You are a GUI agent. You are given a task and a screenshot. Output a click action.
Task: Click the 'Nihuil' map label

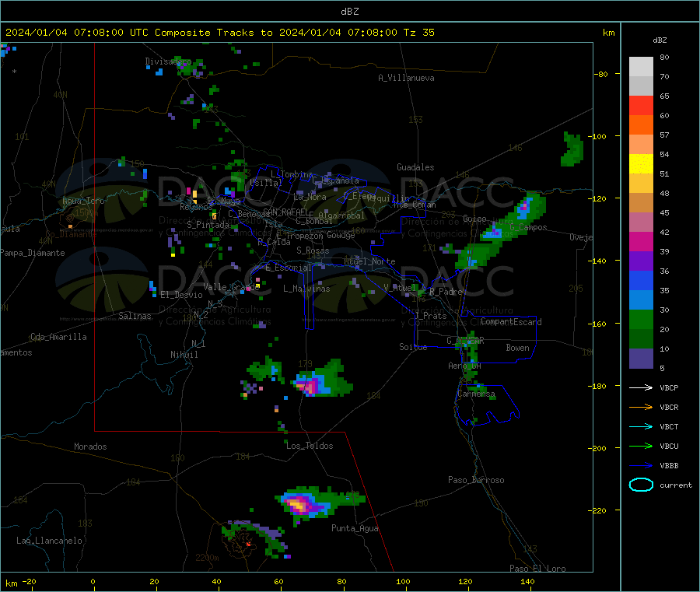coord(184,355)
